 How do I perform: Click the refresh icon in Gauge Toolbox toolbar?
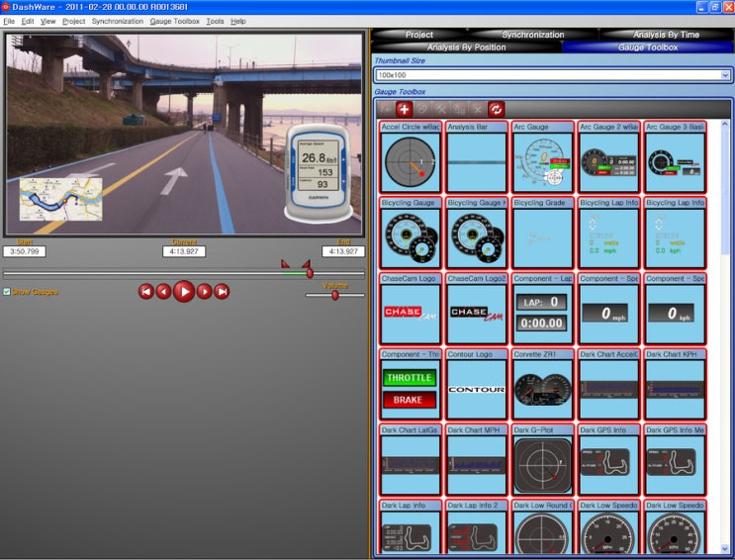pos(497,109)
